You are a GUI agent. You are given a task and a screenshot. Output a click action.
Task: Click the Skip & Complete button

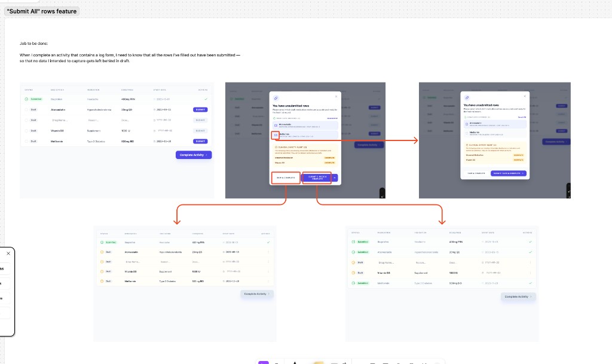(286, 178)
